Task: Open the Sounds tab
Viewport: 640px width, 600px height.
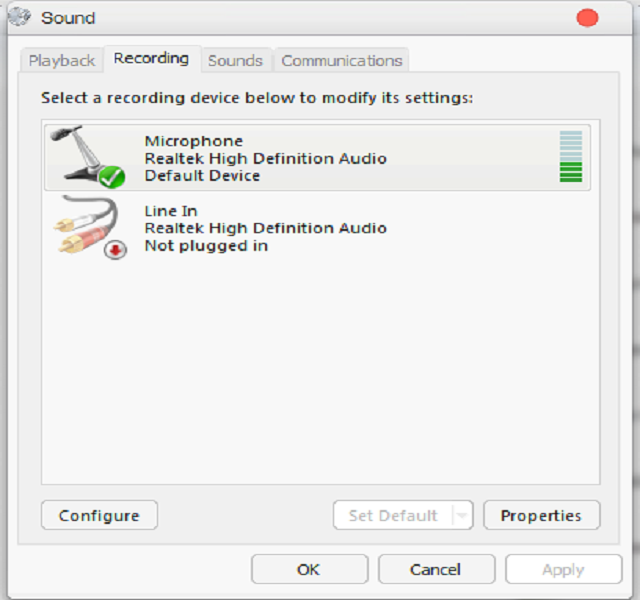Action: pyautogui.click(x=235, y=60)
